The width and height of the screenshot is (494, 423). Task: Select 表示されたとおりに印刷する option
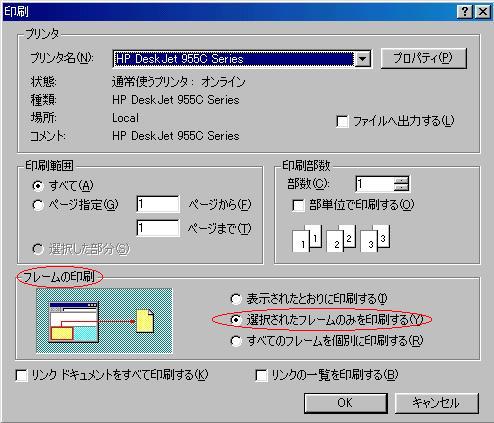pyautogui.click(x=236, y=299)
